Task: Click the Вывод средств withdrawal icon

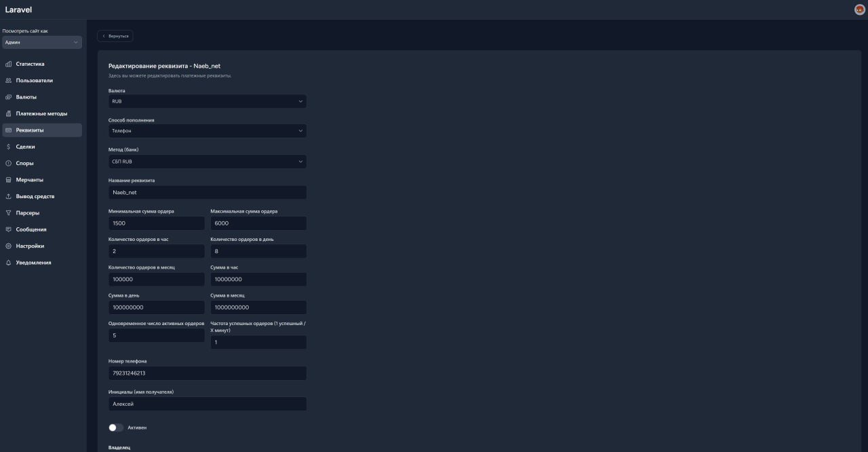Action: [8, 196]
